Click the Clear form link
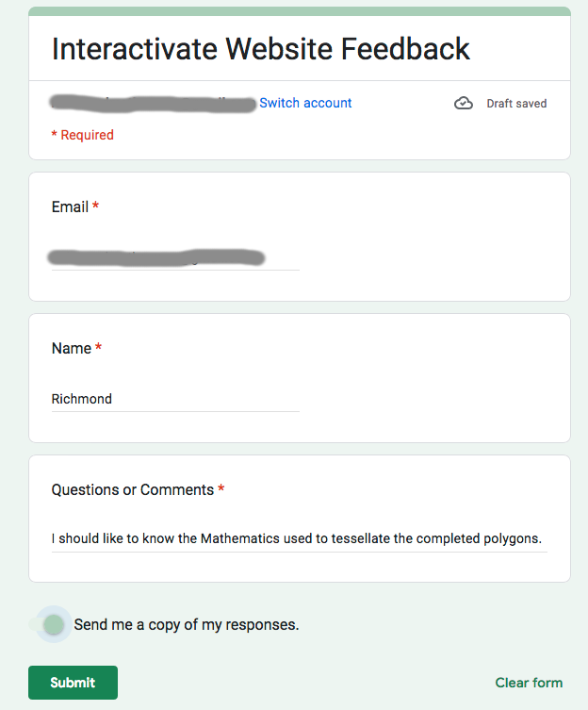 [529, 683]
